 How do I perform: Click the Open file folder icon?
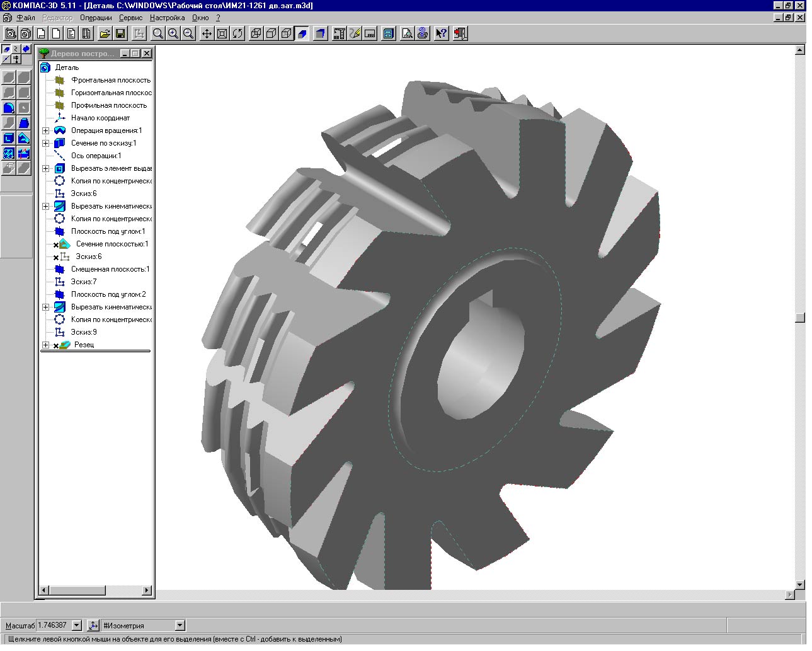click(x=105, y=33)
